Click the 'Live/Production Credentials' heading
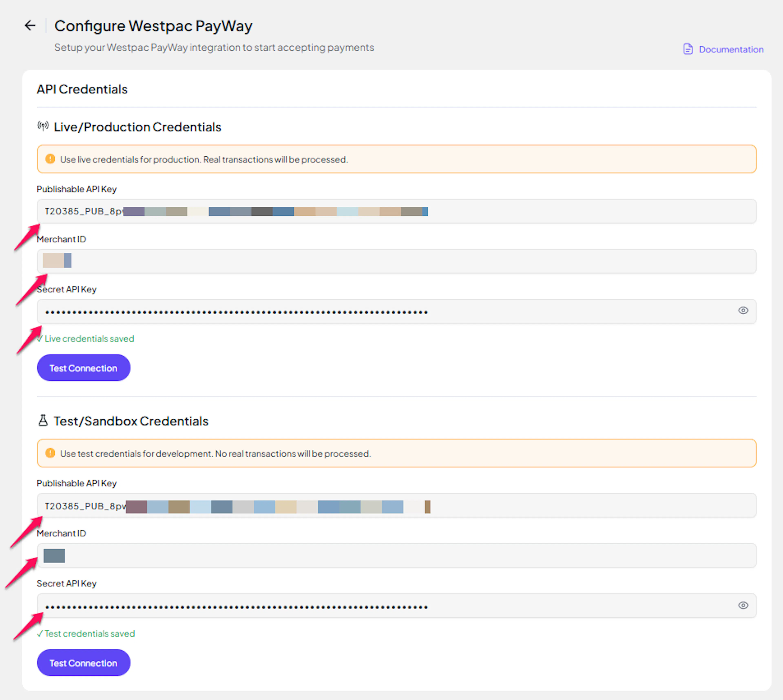Image resolution: width=783 pixels, height=700 pixels. click(137, 127)
